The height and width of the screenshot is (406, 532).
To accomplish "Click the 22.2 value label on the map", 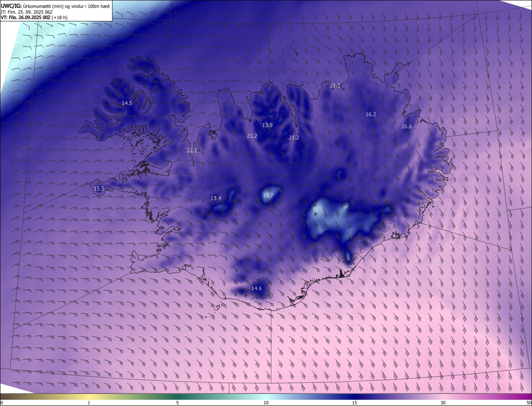I will tap(192, 151).
